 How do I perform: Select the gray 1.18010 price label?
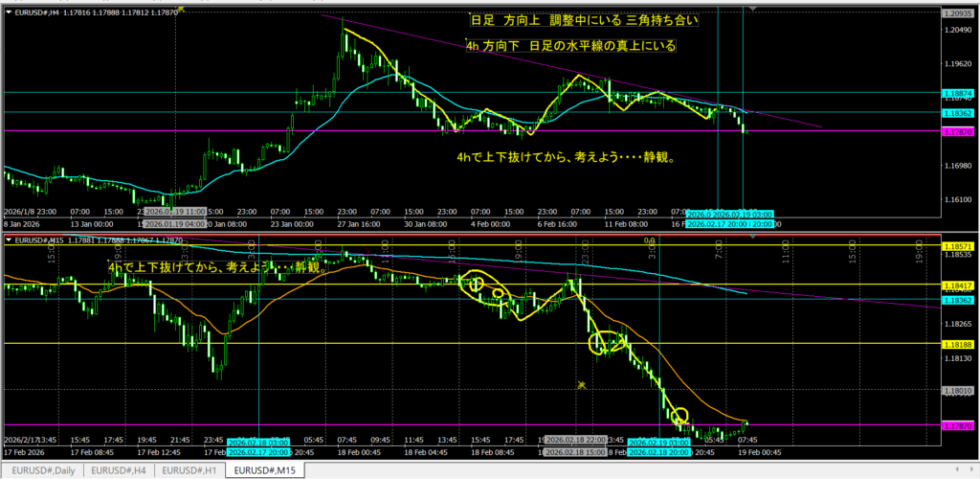coord(958,390)
